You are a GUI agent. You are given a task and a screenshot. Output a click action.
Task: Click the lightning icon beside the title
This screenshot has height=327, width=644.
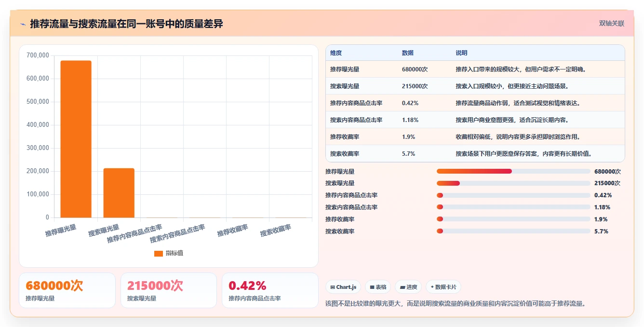(x=23, y=24)
